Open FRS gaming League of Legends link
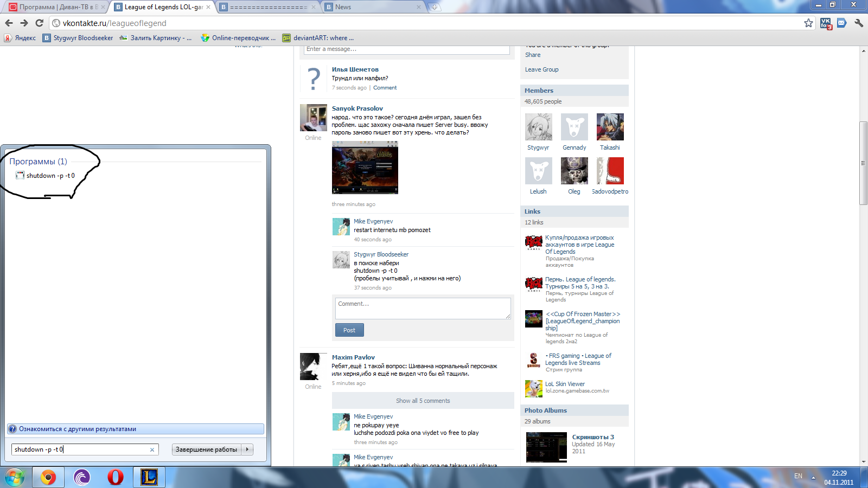Image resolution: width=868 pixels, height=488 pixels. click(x=579, y=359)
